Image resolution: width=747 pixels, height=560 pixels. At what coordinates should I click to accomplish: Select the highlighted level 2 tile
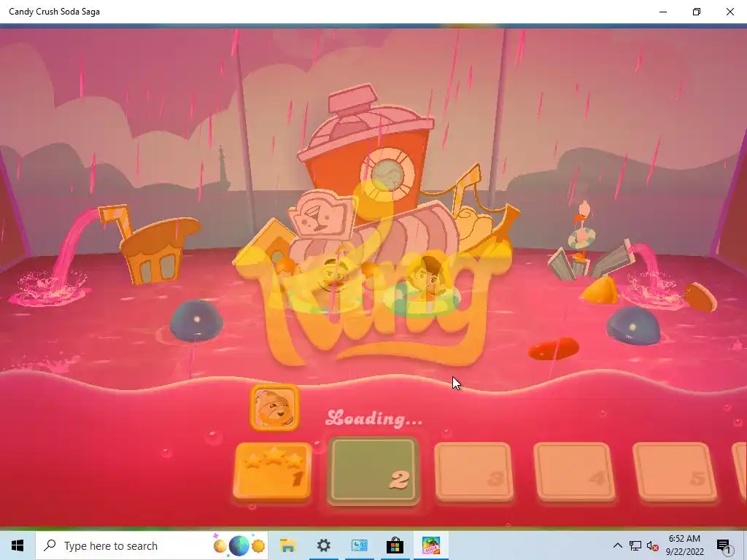(x=373, y=472)
